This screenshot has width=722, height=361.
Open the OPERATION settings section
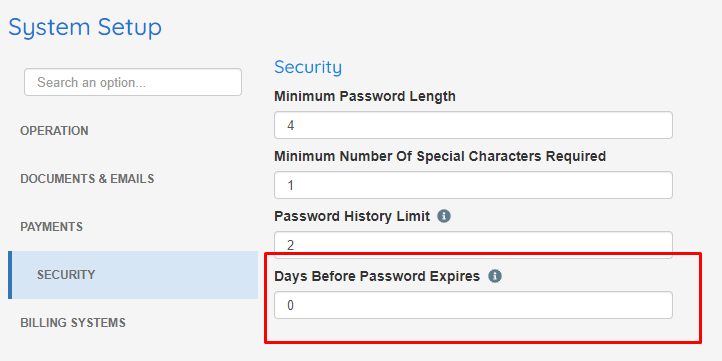pos(54,131)
